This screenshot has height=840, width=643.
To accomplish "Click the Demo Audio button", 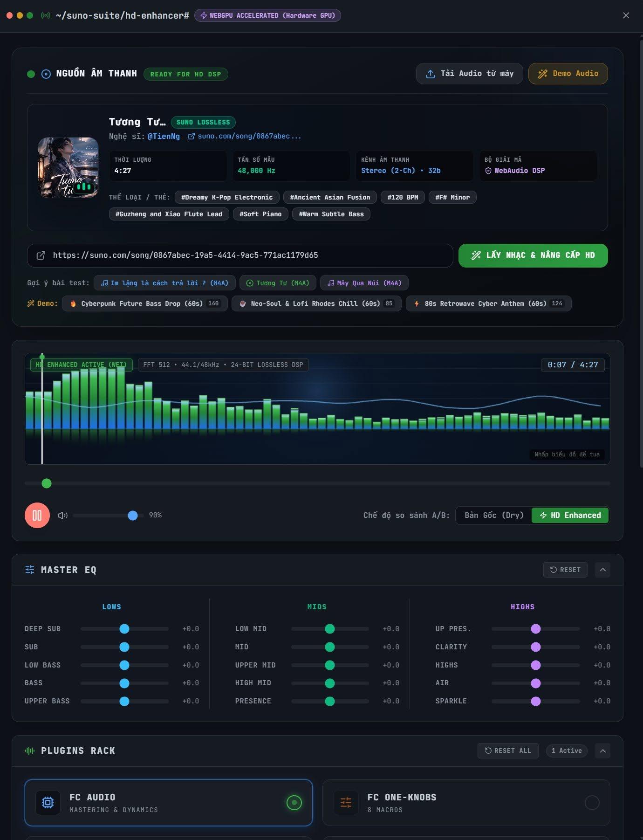I will click(x=568, y=74).
